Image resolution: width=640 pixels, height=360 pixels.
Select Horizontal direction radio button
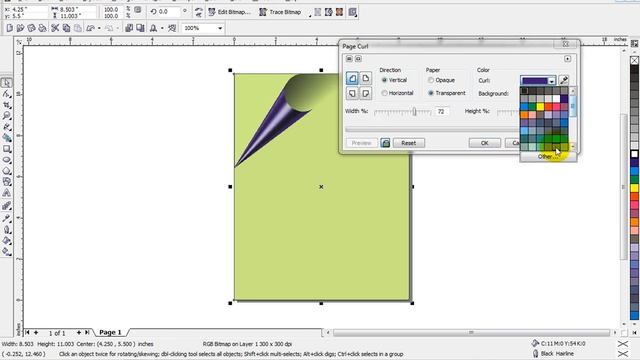point(384,93)
